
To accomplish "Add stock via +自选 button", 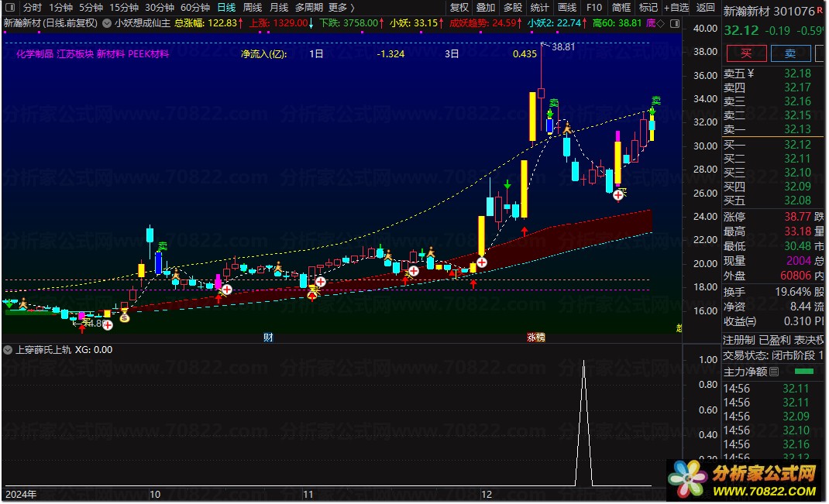I will [676, 8].
